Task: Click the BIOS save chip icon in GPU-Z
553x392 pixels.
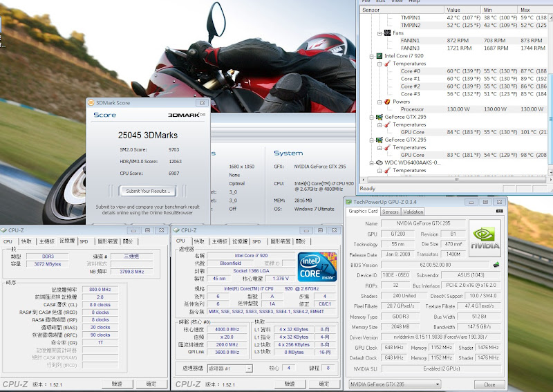Action: [495, 264]
